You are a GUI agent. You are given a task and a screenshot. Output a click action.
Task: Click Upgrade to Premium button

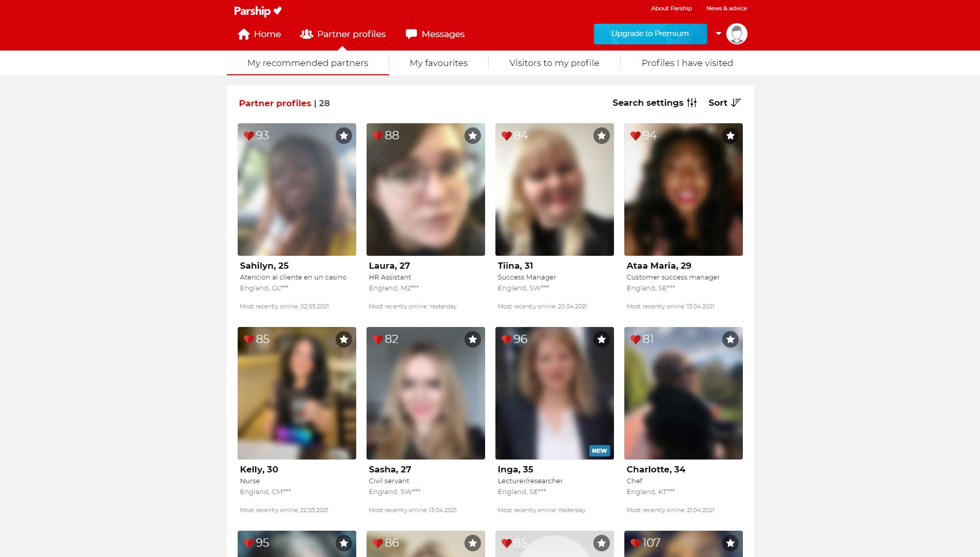tap(650, 34)
